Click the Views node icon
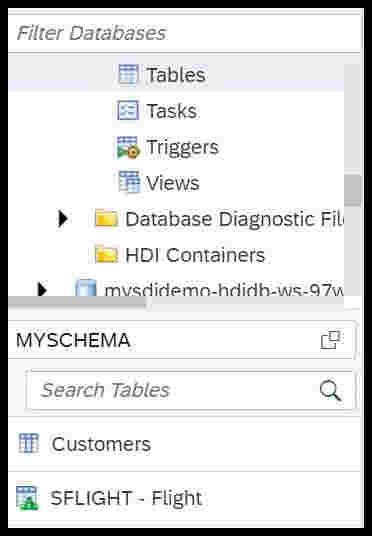The image size is (372, 536). (x=129, y=182)
